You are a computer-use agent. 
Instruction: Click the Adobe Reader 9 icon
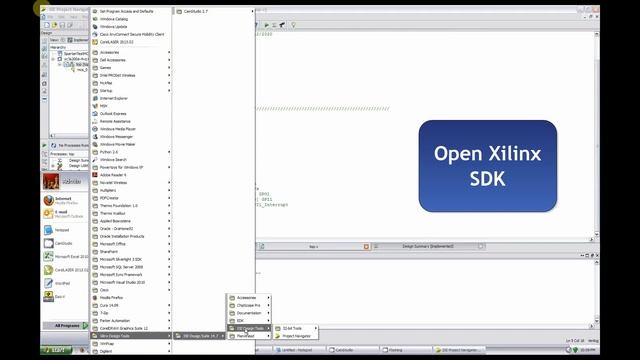tap(95, 175)
